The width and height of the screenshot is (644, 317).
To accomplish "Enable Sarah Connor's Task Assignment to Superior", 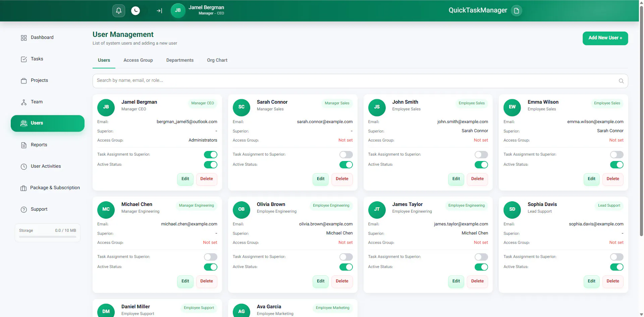I will (x=346, y=155).
